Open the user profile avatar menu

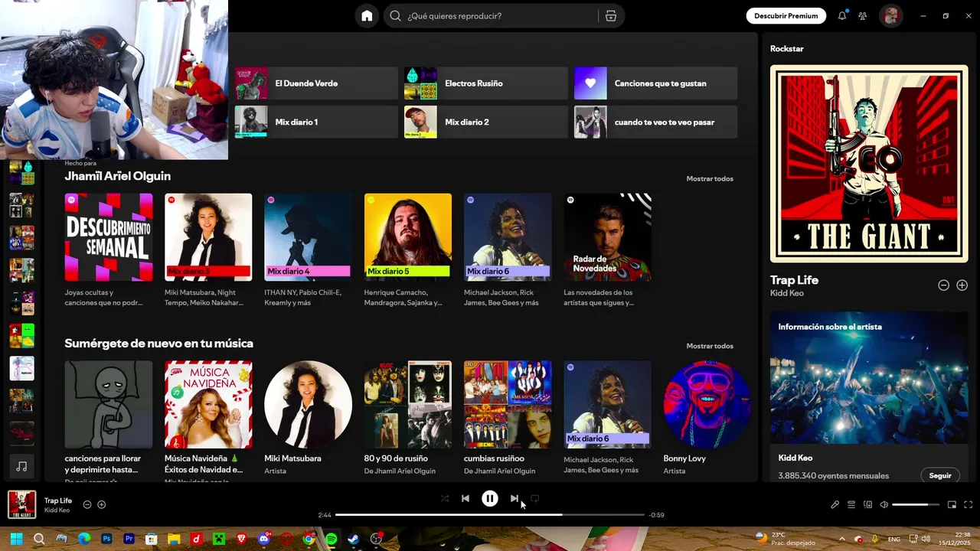click(890, 15)
